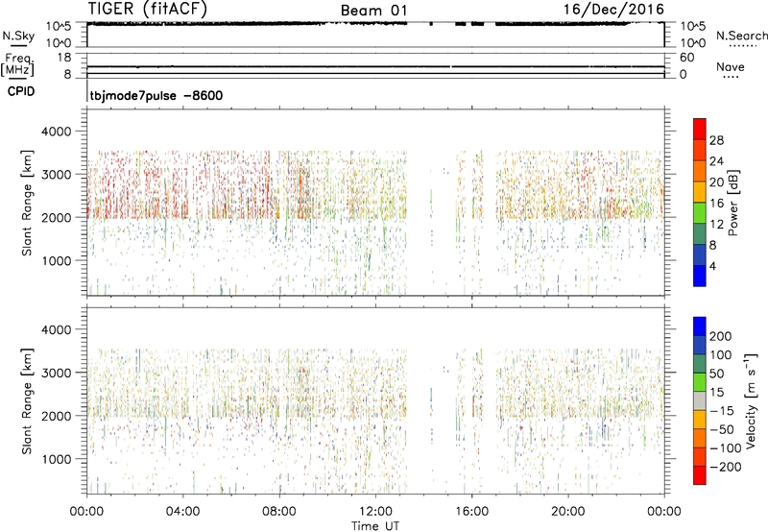The height and width of the screenshot is (532, 768).
Task: Click the light green Power segment between 12 and 16
Action: click(x=700, y=213)
